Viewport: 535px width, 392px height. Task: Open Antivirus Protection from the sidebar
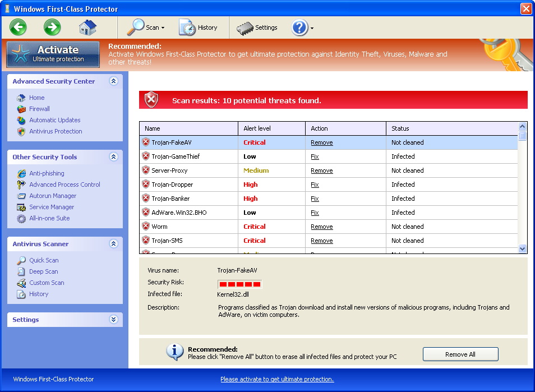[x=54, y=131]
